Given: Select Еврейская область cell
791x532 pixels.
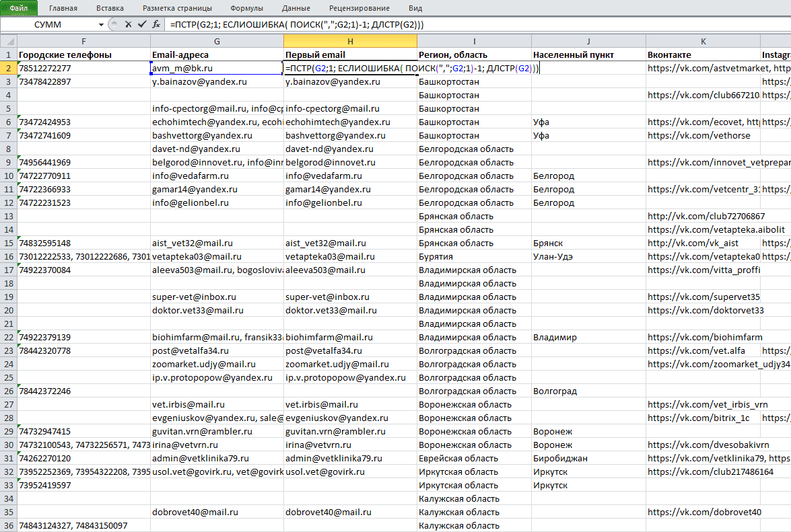Looking at the screenshot, I should pos(474,459).
